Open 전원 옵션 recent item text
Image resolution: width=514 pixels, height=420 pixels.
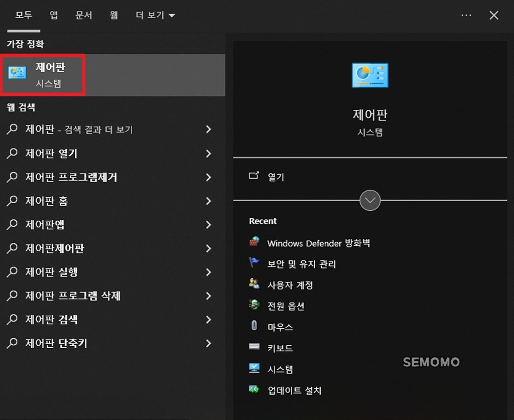286,306
